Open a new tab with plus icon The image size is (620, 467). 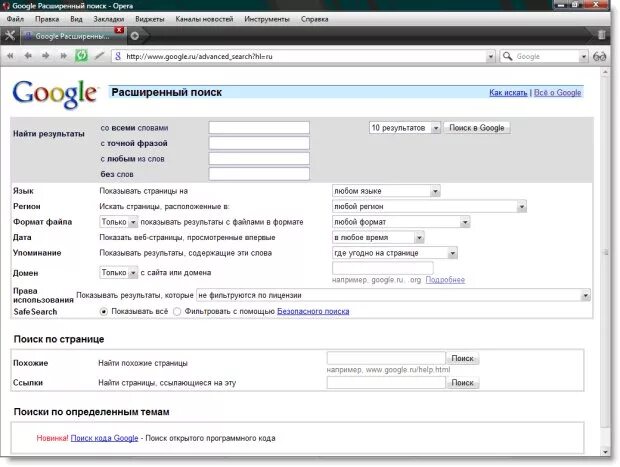tap(134, 36)
